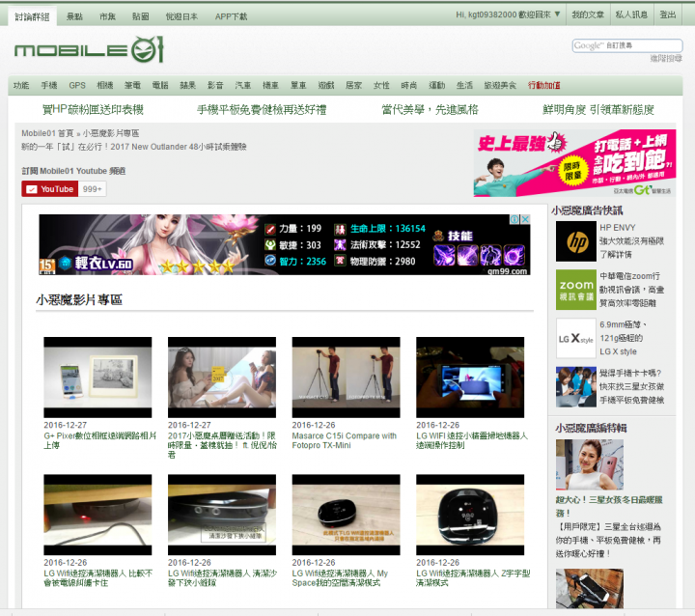Screen dimensions: 695x616
Task: Click 登出 to log out
Action: coord(668,14)
